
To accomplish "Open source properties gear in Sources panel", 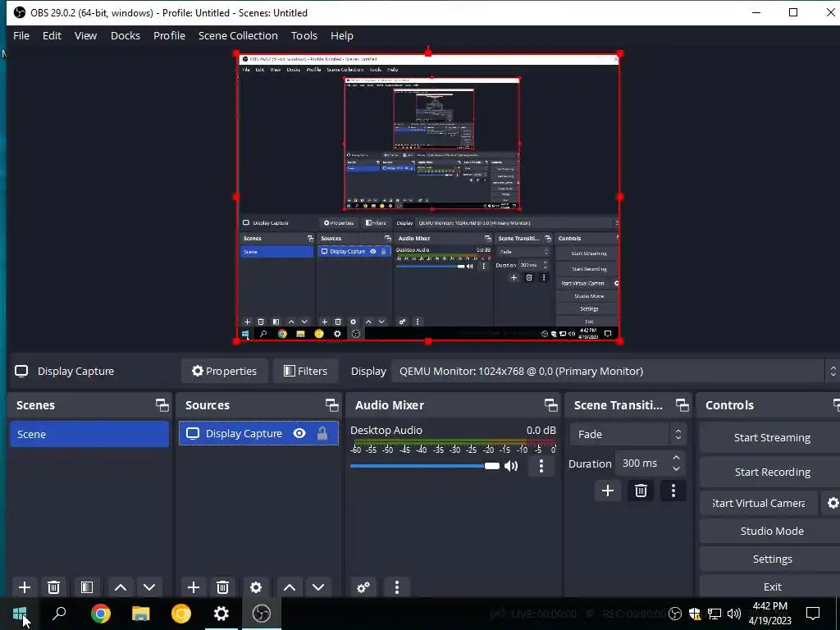I will point(256,587).
